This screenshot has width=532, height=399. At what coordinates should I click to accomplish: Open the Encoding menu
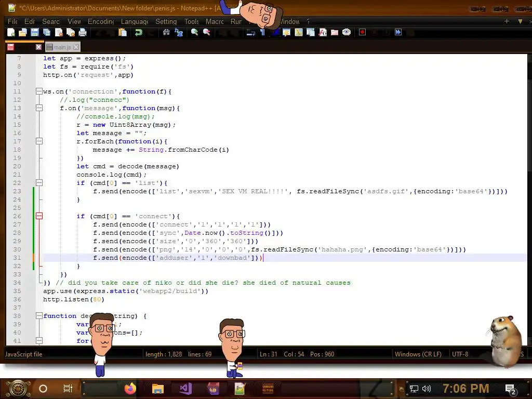[101, 21]
